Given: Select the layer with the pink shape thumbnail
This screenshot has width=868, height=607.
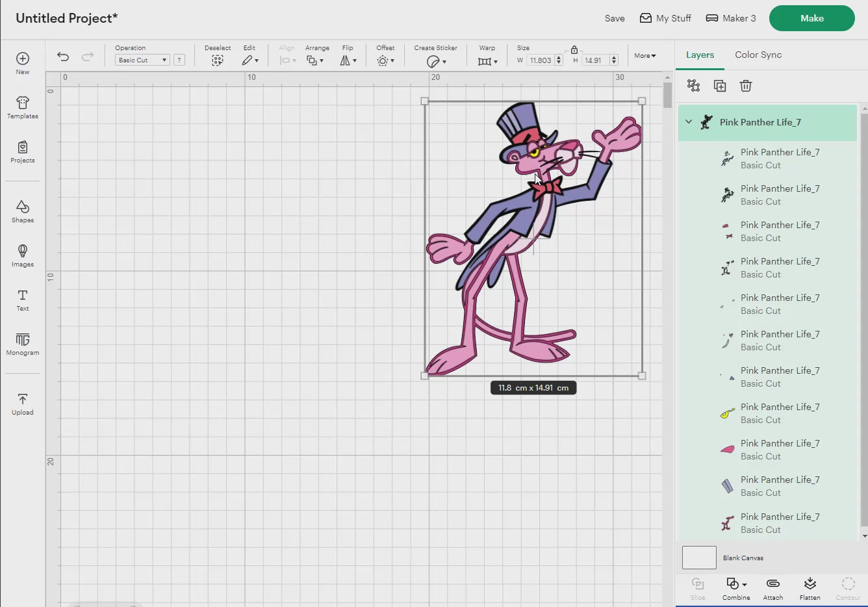Looking at the screenshot, I should [767, 450].
